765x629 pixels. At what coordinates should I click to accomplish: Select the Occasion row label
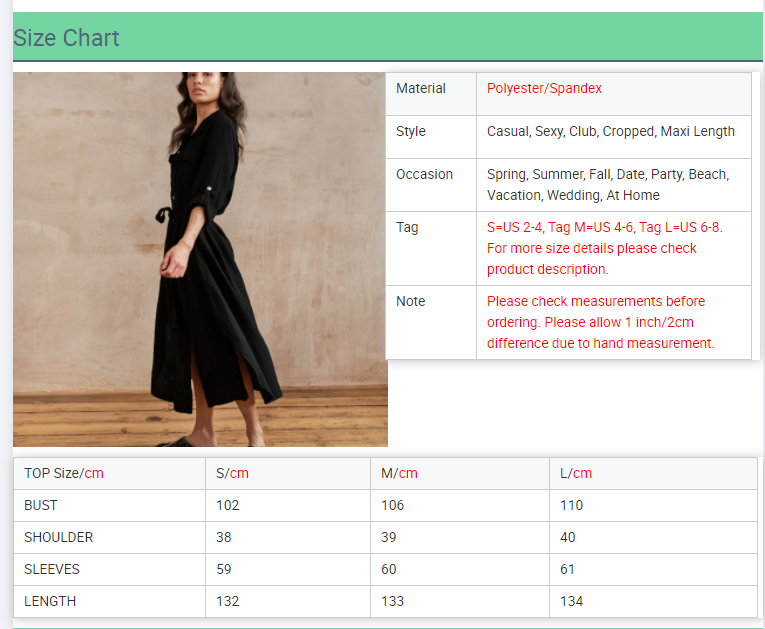424,175
